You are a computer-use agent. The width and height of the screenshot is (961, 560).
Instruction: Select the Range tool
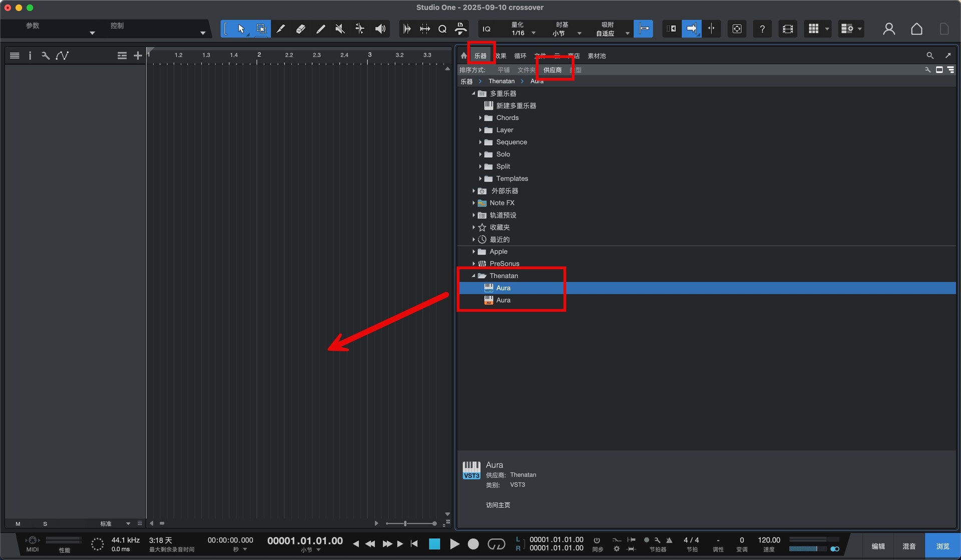261,29
